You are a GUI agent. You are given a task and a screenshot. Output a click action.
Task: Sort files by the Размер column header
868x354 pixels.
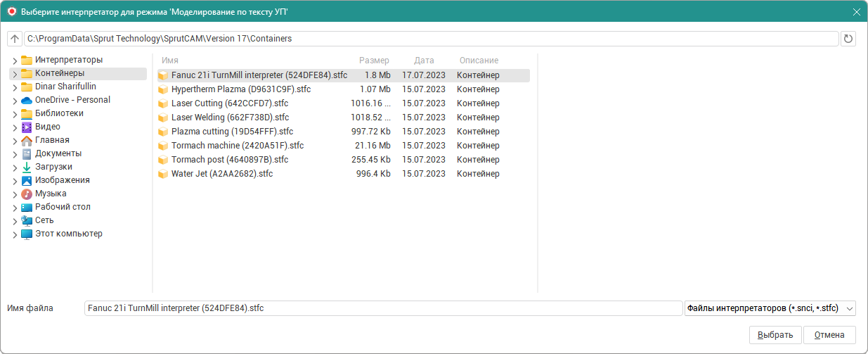(x=374, y=61)
